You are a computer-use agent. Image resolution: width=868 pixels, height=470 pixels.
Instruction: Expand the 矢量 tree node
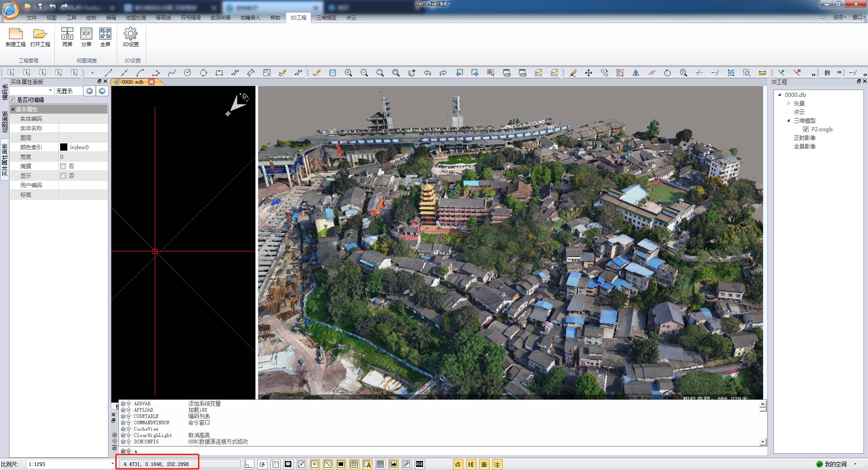[789, 104]
